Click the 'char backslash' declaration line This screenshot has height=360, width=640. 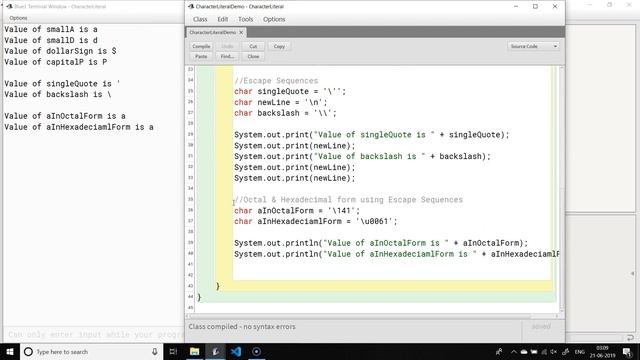(x=285, y=113)
